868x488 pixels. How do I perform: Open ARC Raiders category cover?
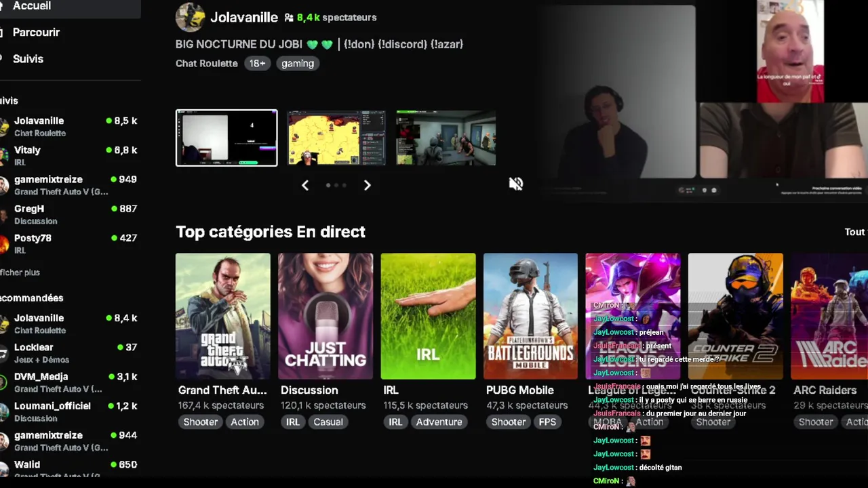[x=829, y=316]
